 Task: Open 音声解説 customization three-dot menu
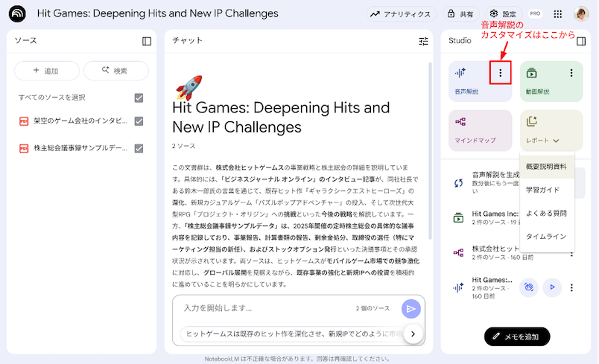click(501, 73)
